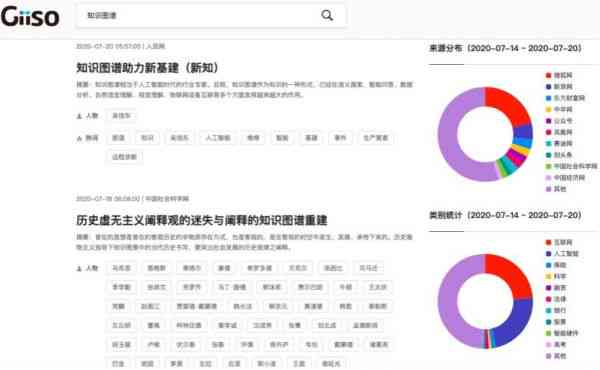
Task: Toggle 搜狐网 legend entry in source chart
Action: pyautogui.click(x=559, y=75)
